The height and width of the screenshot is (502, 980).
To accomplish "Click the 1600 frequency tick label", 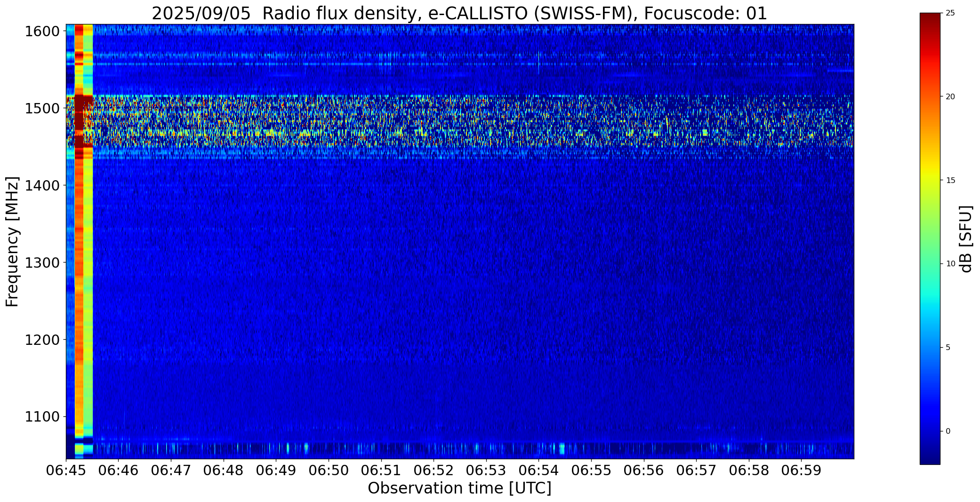I will point(42,32).
